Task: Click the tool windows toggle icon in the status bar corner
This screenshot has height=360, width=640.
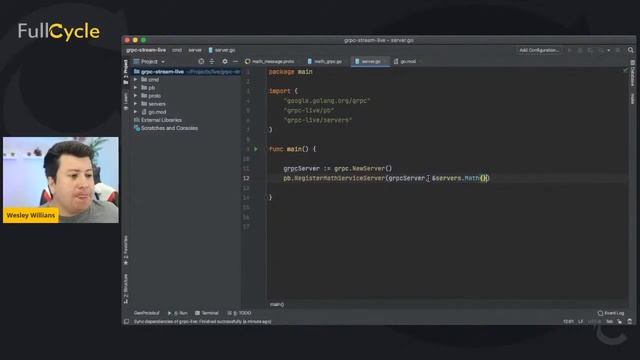Action: [127, 322]
